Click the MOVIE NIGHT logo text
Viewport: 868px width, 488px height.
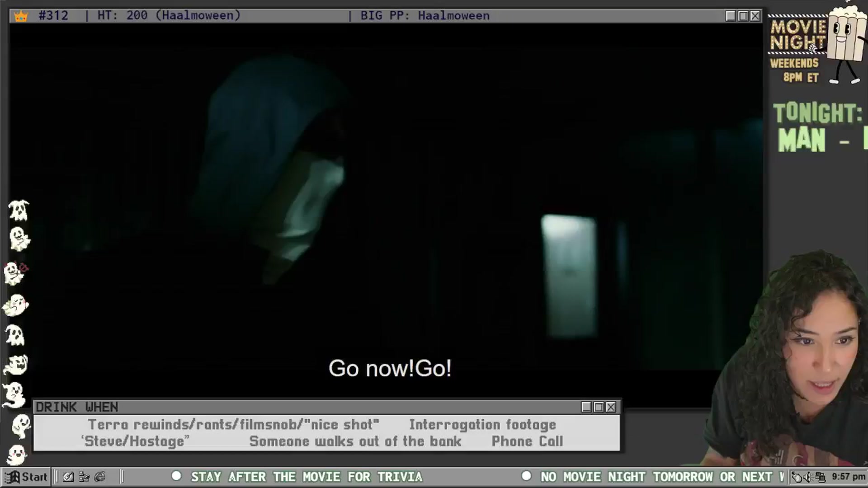798,34
